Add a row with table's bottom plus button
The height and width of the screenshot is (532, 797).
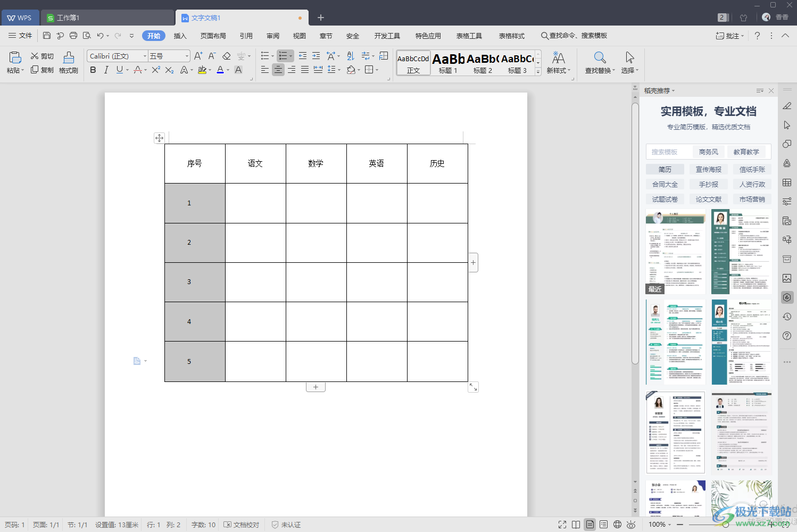click(316, 387)
